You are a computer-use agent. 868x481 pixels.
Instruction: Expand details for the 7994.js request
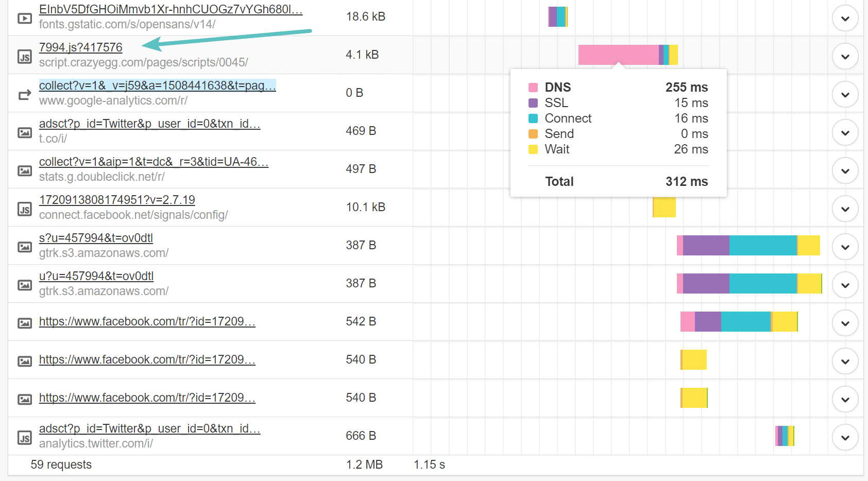(x=845, y=57)
